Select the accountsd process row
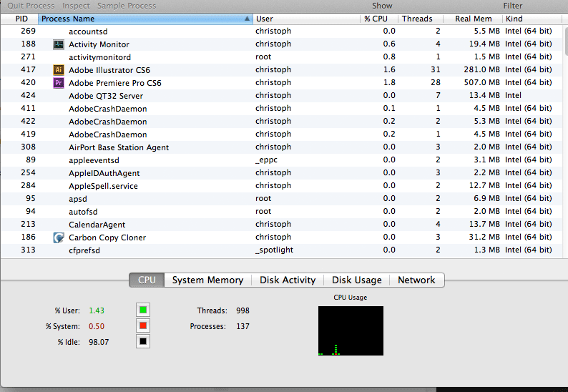 tap(281, 31)
